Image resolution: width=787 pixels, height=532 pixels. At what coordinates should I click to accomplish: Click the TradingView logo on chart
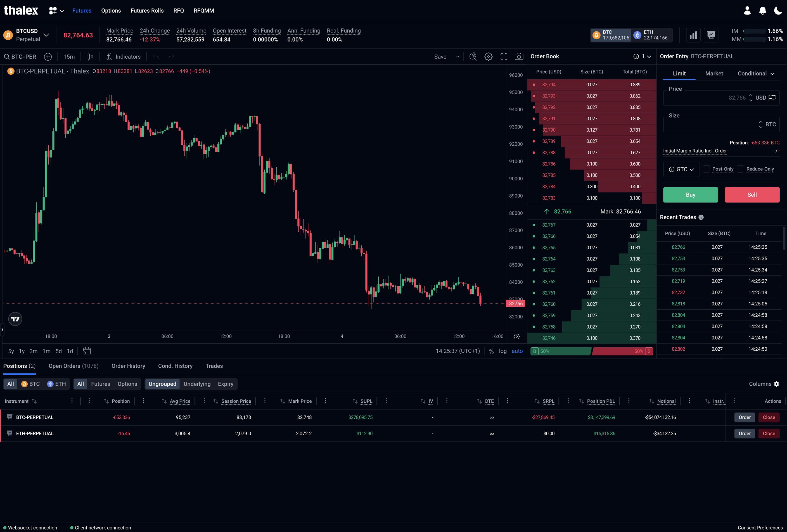click(x=15, y=319)
